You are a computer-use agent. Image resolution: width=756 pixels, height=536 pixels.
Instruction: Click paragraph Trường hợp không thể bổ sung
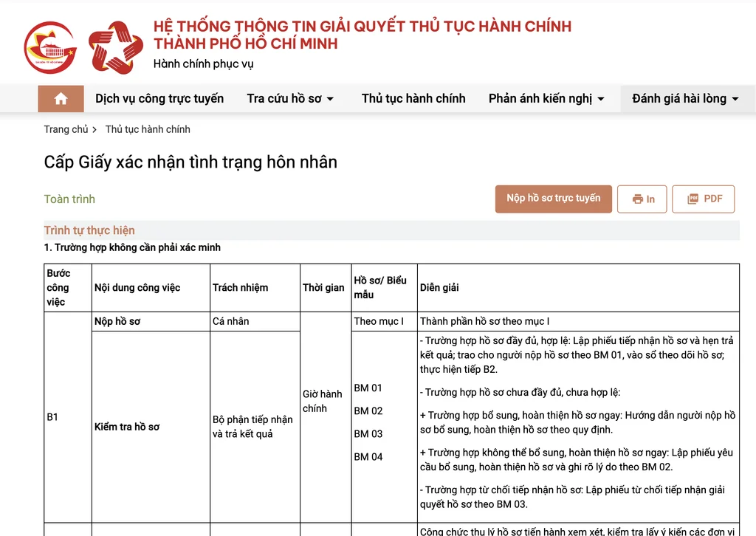point(577,459)
